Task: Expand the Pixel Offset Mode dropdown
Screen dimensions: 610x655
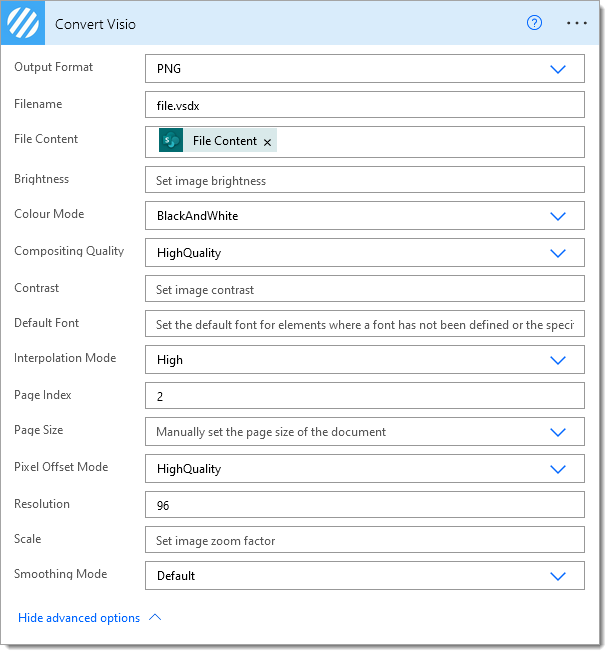Action: 558,469
